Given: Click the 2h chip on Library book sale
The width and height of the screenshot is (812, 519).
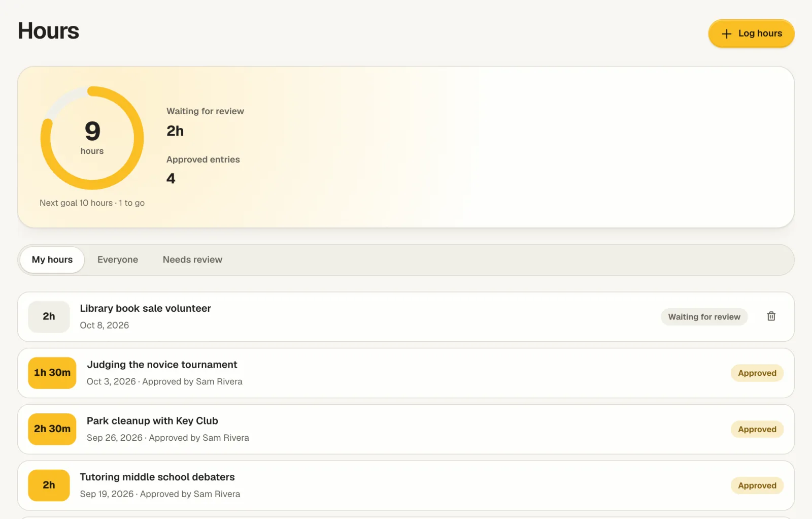Looking at the screenshot, I should 49,317.
